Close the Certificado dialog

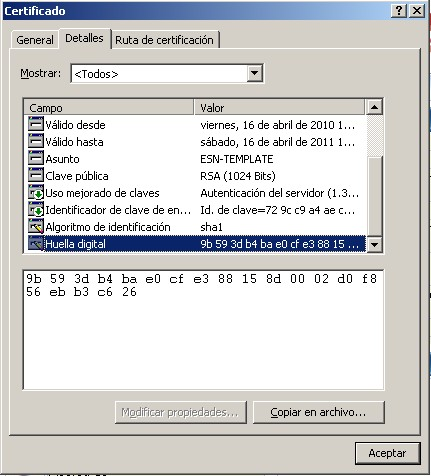pyautogui.click(x=417, y=11)
